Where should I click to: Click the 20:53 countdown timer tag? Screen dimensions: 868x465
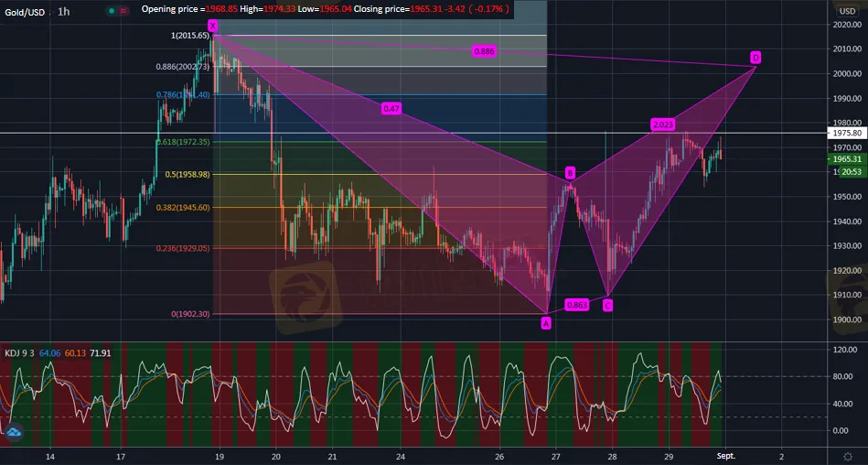click(x=852, y=172)
